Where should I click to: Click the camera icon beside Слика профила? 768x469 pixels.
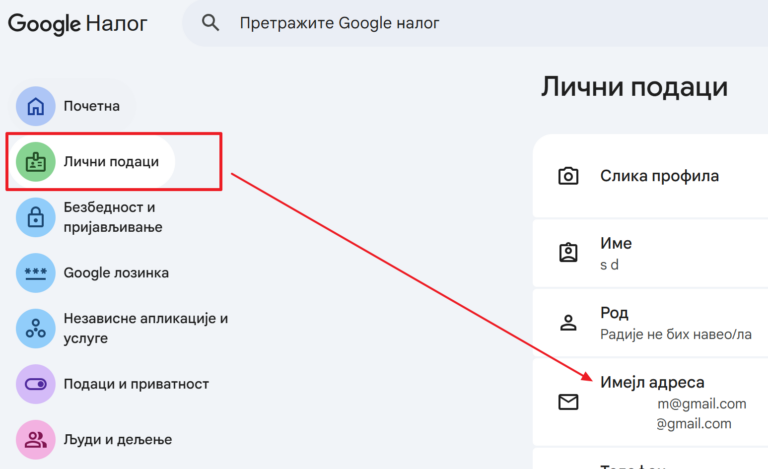pos(568,176)
